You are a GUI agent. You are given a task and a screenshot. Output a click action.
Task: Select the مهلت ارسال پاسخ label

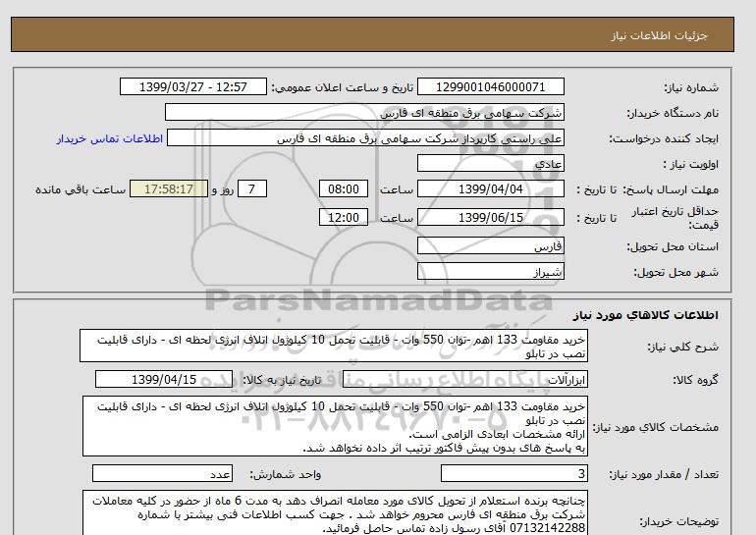[x=671, y=189]
